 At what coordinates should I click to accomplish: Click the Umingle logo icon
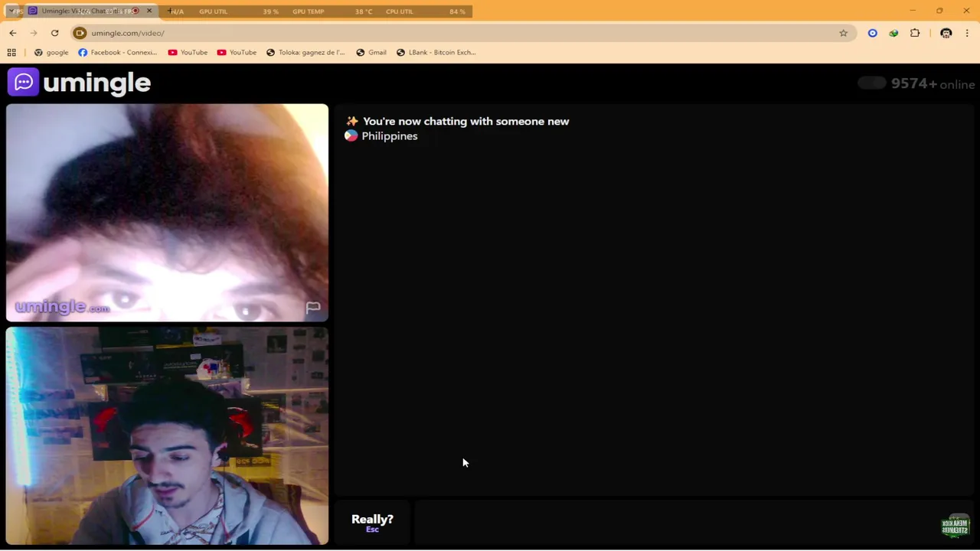pyautogui.click(x=23, y=82)
